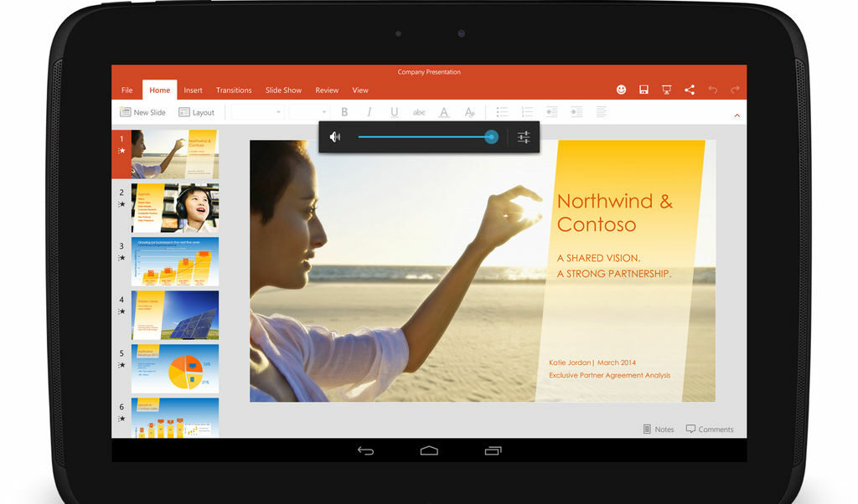Toggle strikethrough abc formatting

[419, 112]
